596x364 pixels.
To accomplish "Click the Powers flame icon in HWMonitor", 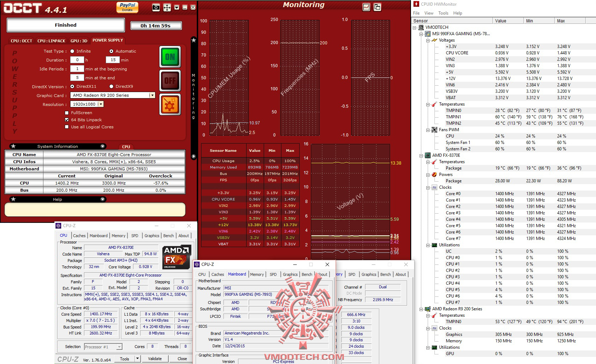I will point(434,175).
